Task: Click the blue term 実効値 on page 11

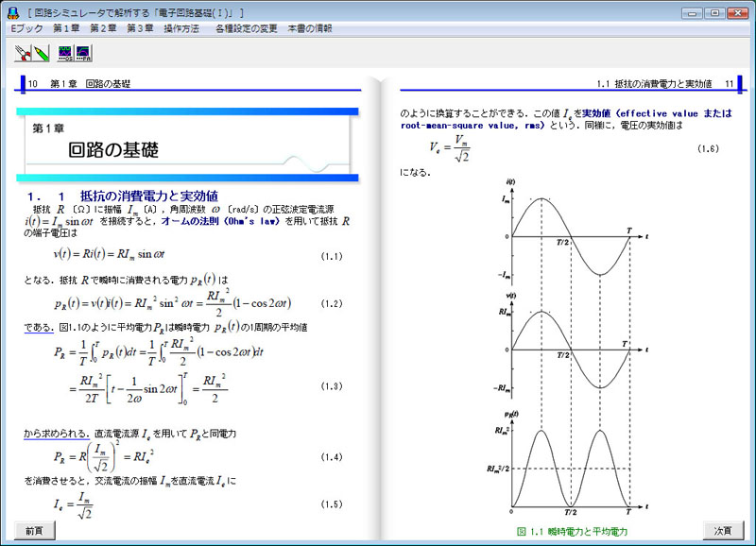Action: click(x=596, y=113)
